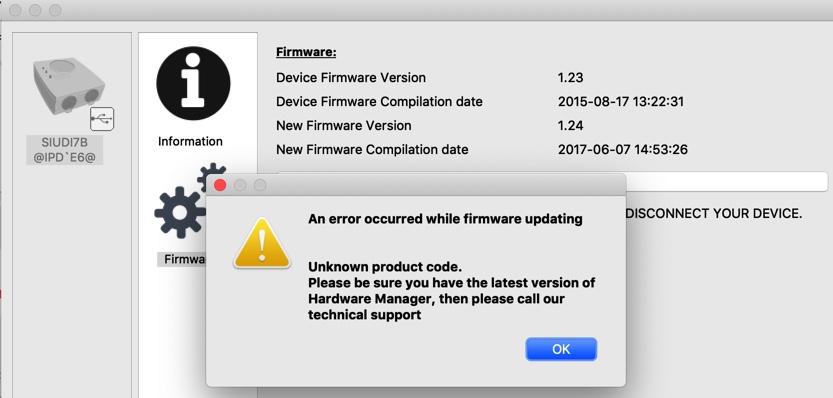Select the Information label in sidebar
The width and height of the screenshot is (833, 398).
pyautogui.click(x=190, y=141)
